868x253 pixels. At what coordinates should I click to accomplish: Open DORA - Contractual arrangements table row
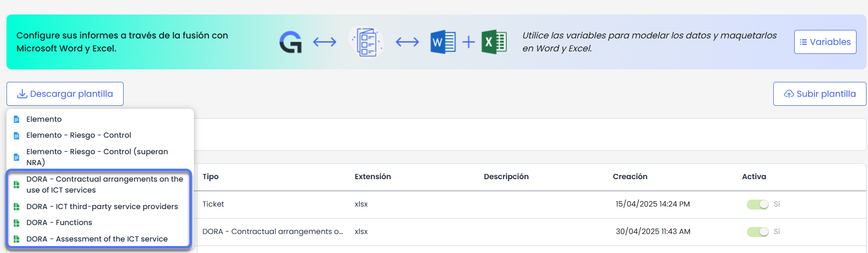(x=273, y=232)
